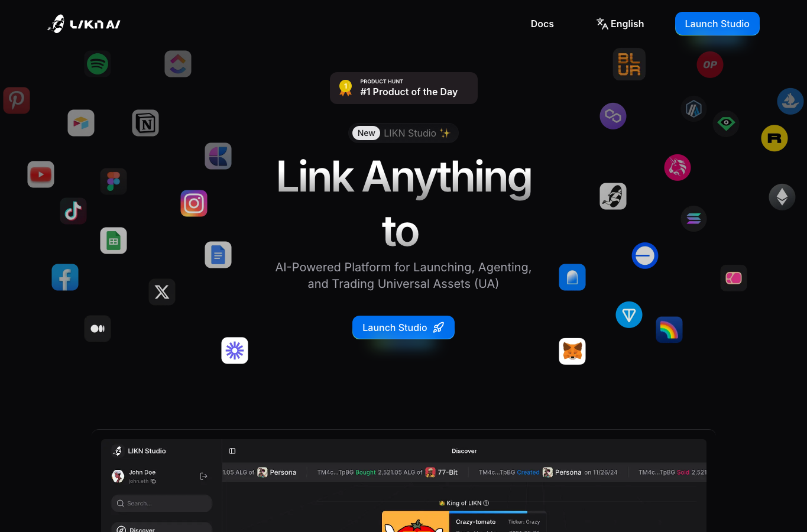Click the Spotify icon

(x=98, y=64)
